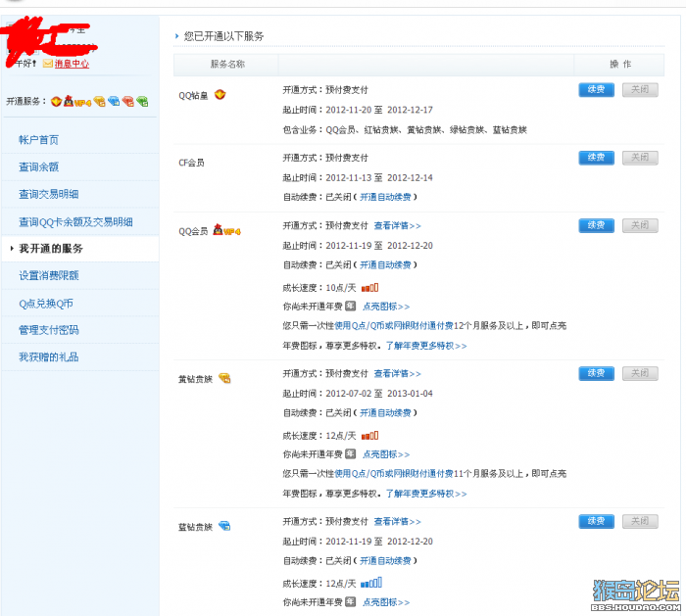Open 设置消费限额 in the sidebar
Image resolution: width=686 pixels, height=616 pixels.
pyautogui.click(x=49, y=275)
